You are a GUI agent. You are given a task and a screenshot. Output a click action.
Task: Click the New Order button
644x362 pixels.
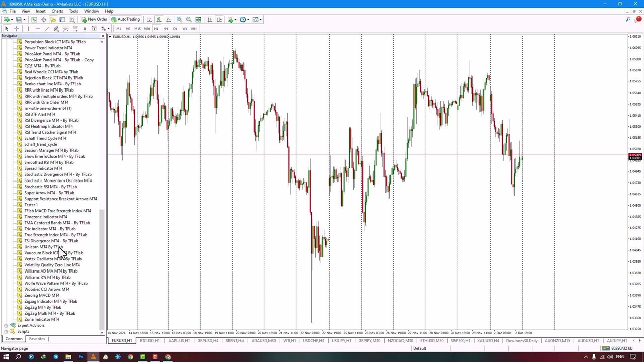94,20
